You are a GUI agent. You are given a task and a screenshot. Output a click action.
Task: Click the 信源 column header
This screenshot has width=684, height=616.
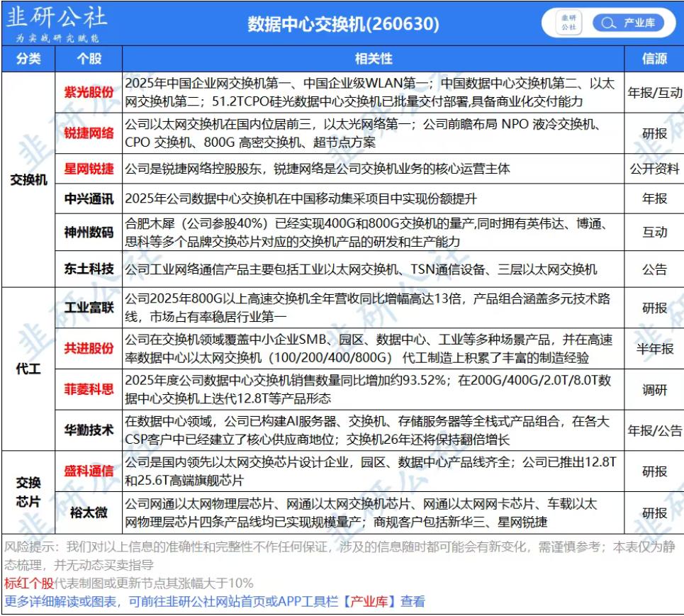[654, 58]
